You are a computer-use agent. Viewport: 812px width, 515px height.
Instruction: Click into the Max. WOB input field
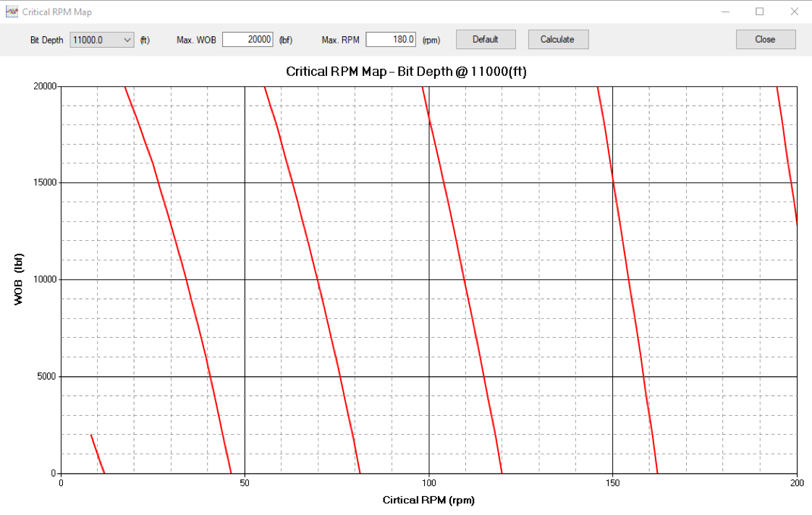click(248, 40)
